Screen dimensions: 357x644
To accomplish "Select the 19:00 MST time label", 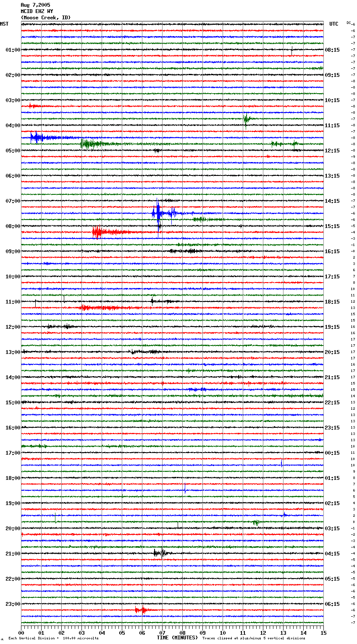I will 13,503.
